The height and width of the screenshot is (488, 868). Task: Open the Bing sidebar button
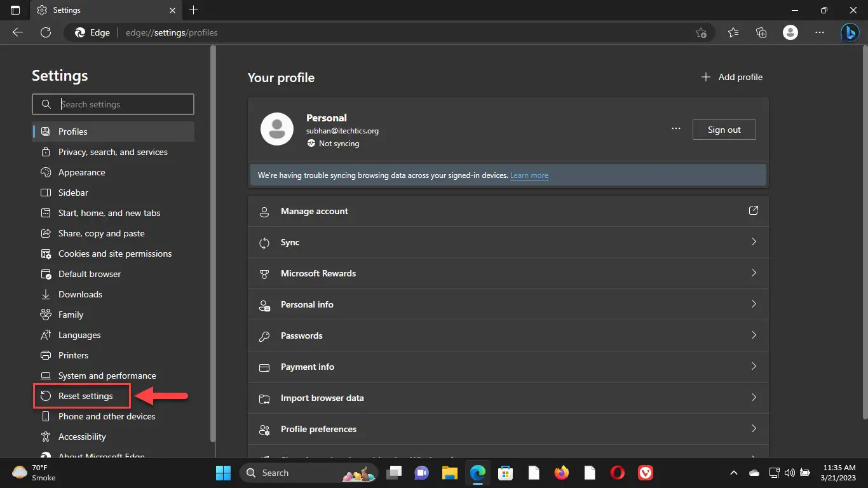click(x=850, y=32)
